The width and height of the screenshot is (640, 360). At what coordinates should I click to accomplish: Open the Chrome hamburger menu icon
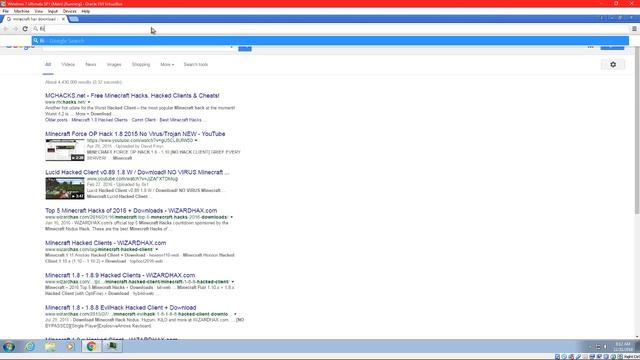(x=634, y=29)
